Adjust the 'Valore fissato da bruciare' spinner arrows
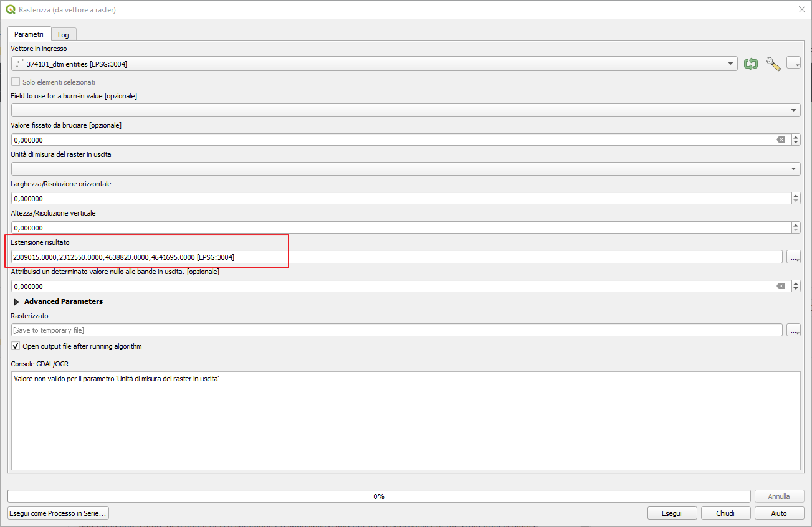This screenshot has width=812, height=527. coord(796,140)
